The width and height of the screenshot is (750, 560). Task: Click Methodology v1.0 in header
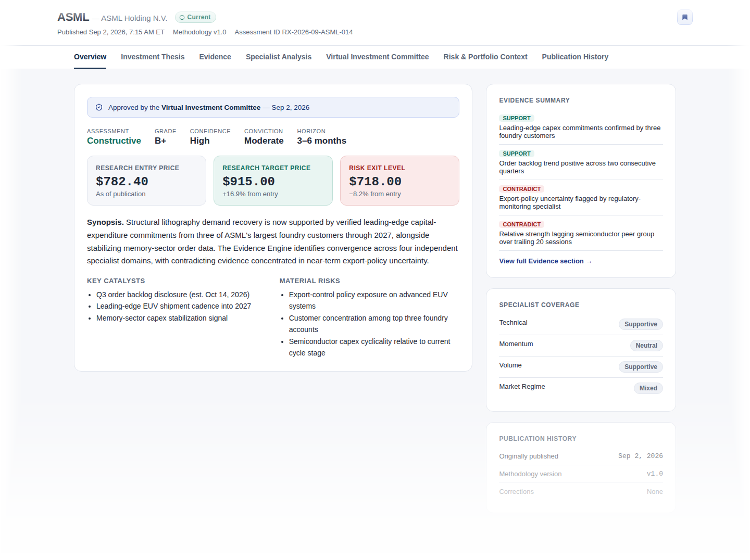point(199,32)
